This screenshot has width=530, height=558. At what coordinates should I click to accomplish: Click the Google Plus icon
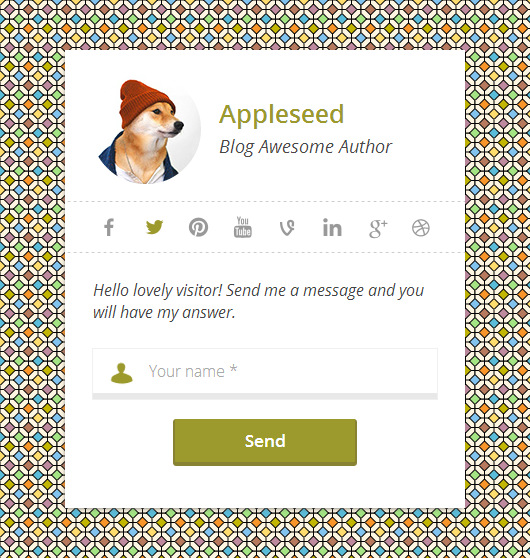click(378, 228)
